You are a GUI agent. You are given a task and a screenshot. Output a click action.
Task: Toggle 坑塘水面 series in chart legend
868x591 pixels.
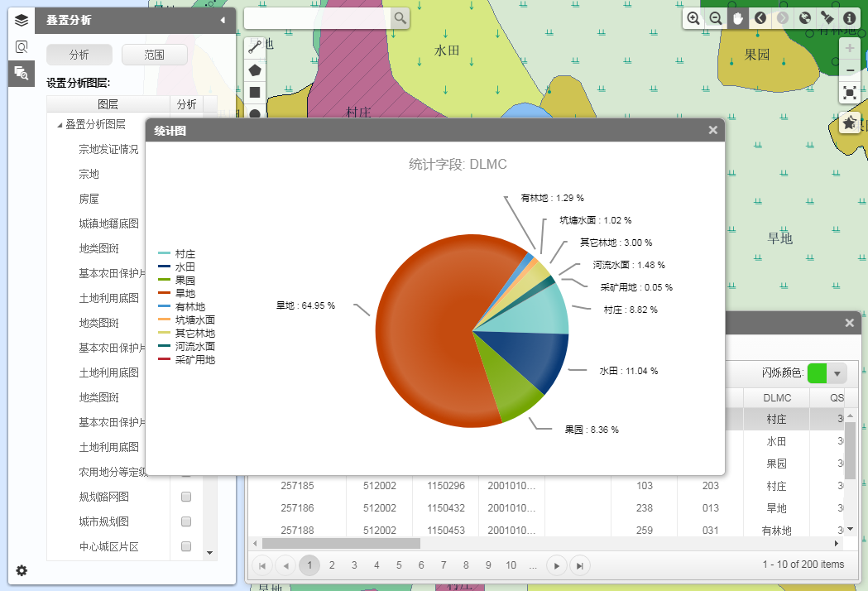[186, 320]
